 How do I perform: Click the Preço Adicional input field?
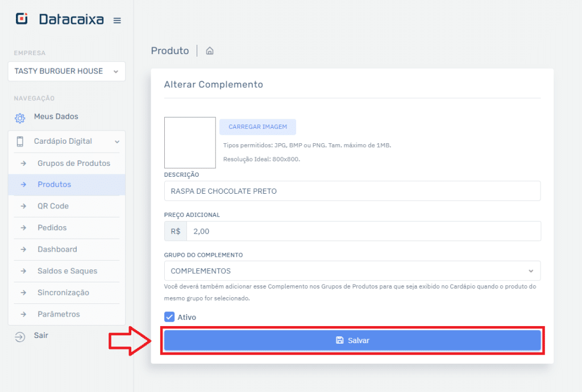coord(363,231)
